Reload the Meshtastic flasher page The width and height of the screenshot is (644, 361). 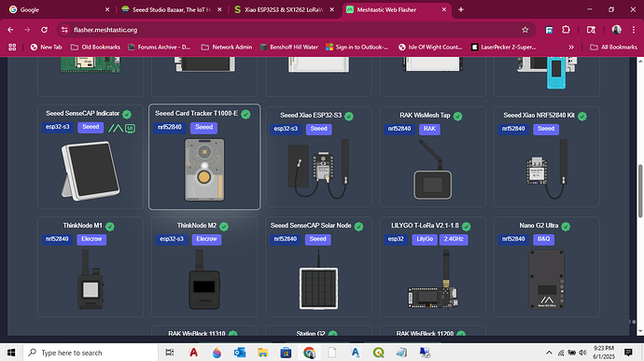(x=45, y=30)
